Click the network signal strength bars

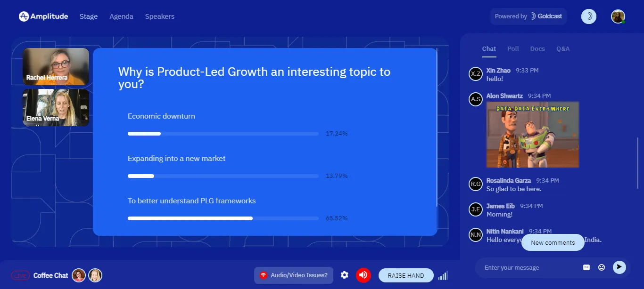(443, 275)
